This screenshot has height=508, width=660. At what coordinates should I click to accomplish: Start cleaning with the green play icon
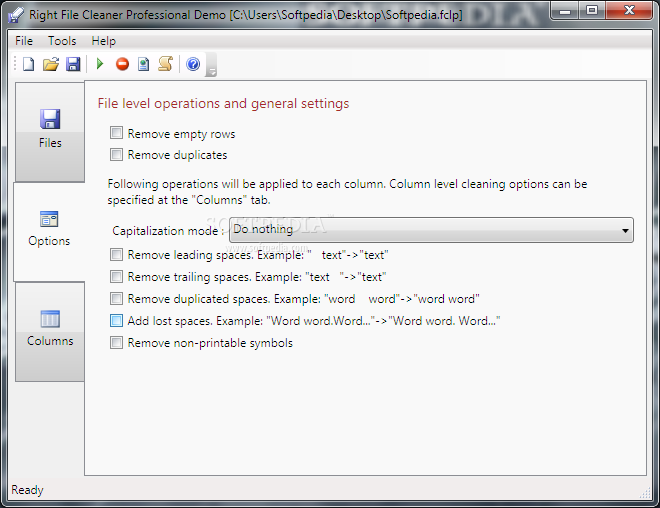point(100,64)
